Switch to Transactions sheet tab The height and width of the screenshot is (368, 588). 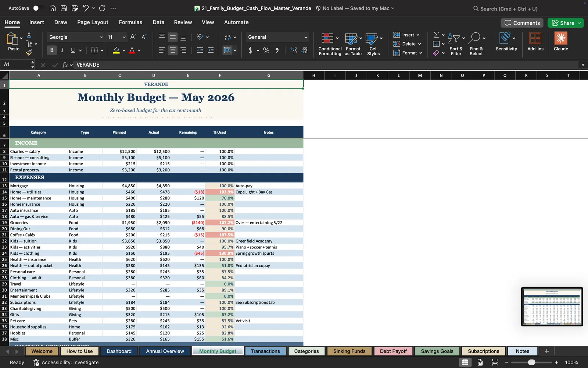click(265, 351)
